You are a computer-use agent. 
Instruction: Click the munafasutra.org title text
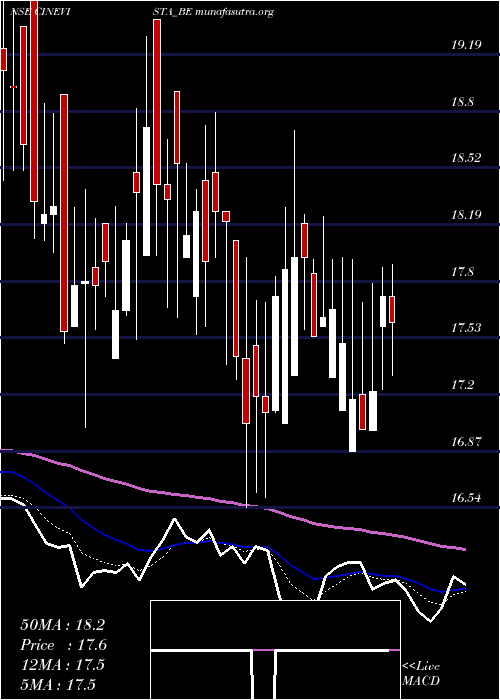234,12
